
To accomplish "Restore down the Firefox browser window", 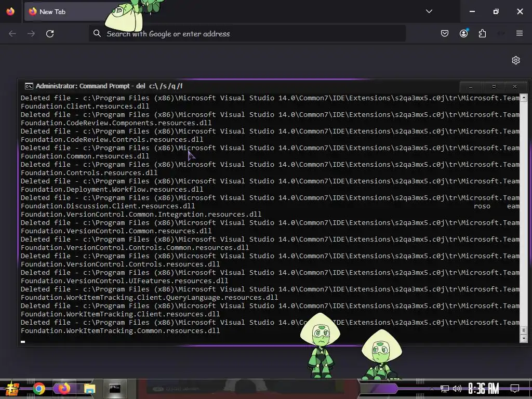I will click(x=496, y=11).
